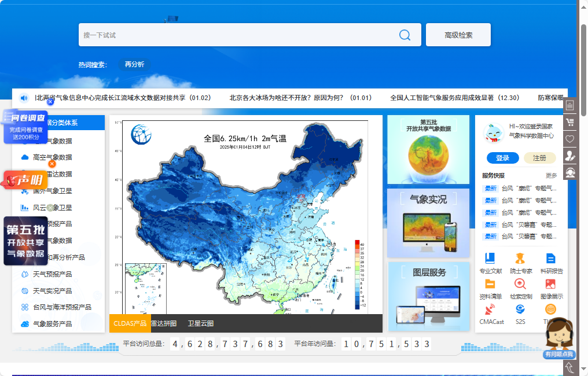Image resolution: width=588 pixels, height=376 pixels.
Task: Click the cloud icon beside 高空气象数据
Action: (x=25, y=157)
